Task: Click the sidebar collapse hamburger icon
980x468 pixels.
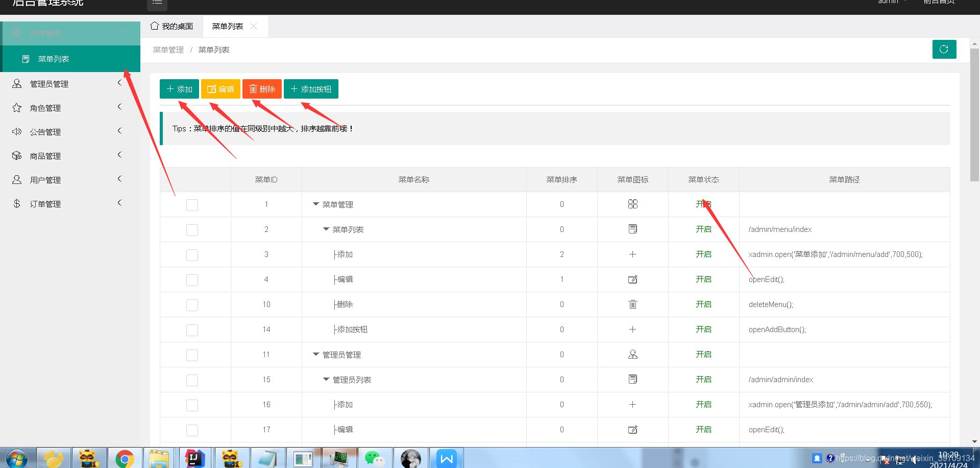Action: pos(157,3)
